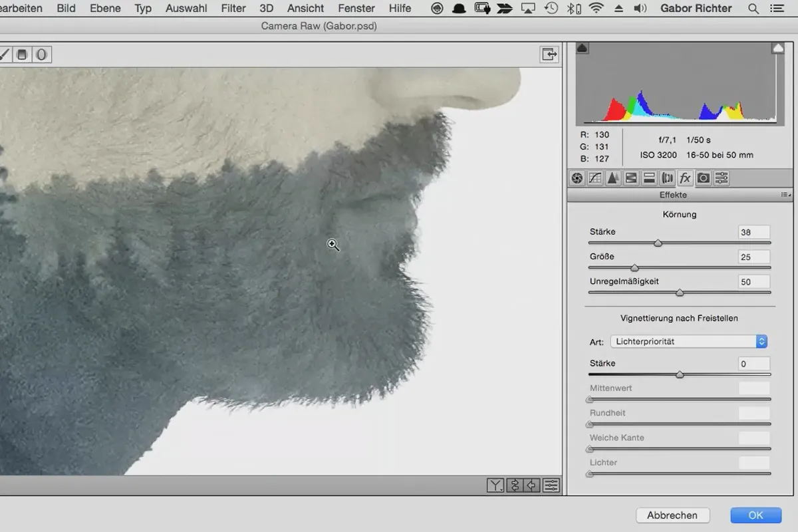Open the before/after preview preferences menu
This screenshot has width=798, height=532.
coord(551,485)
